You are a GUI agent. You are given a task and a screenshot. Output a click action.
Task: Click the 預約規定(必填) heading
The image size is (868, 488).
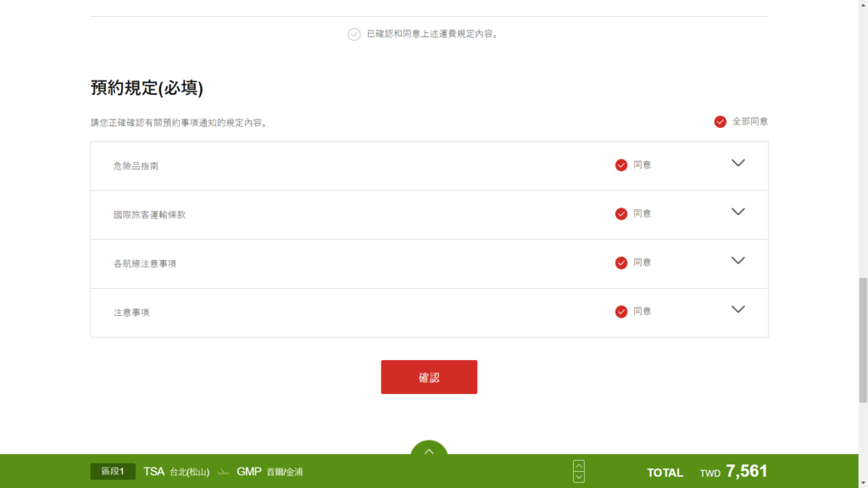[x=147, y=87]
